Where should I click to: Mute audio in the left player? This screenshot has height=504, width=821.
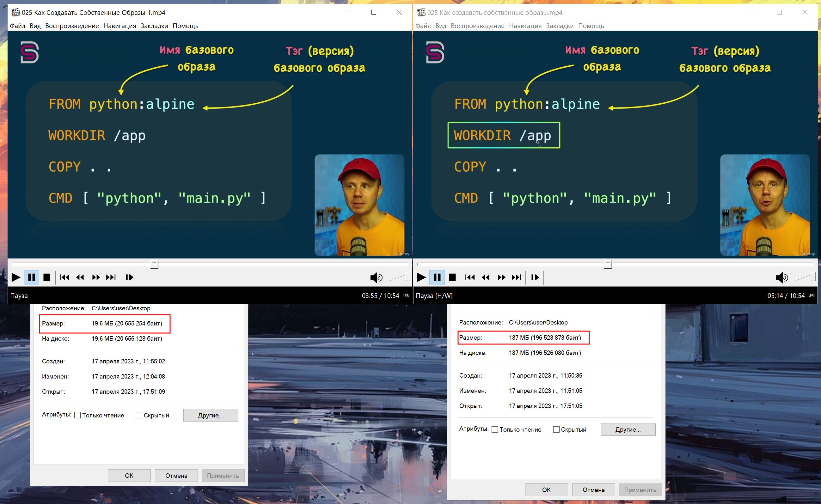pyautogui.click(x=376, y=277)
